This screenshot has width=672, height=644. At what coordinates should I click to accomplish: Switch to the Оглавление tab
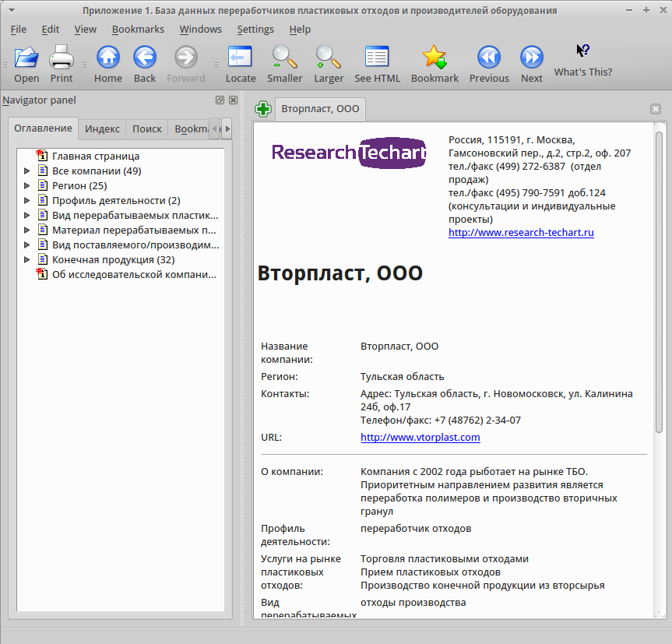[x=43, y=128]
